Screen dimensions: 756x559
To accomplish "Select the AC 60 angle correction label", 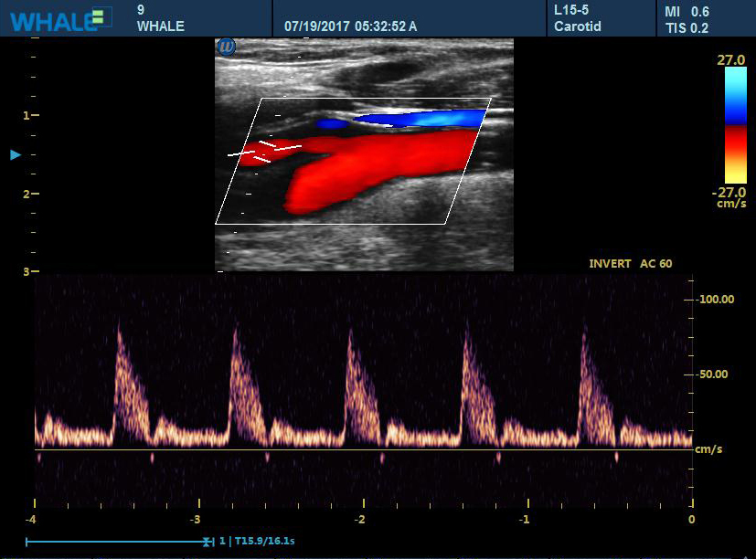I will (655, 263).
